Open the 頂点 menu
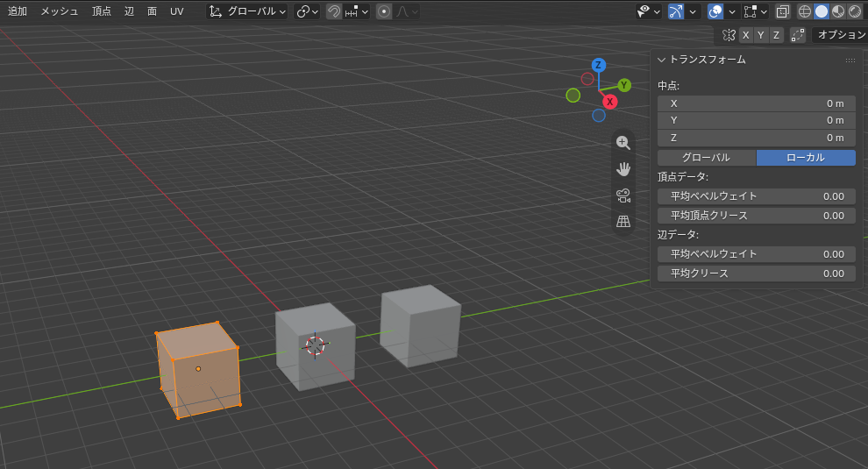 tap(102, 11)
